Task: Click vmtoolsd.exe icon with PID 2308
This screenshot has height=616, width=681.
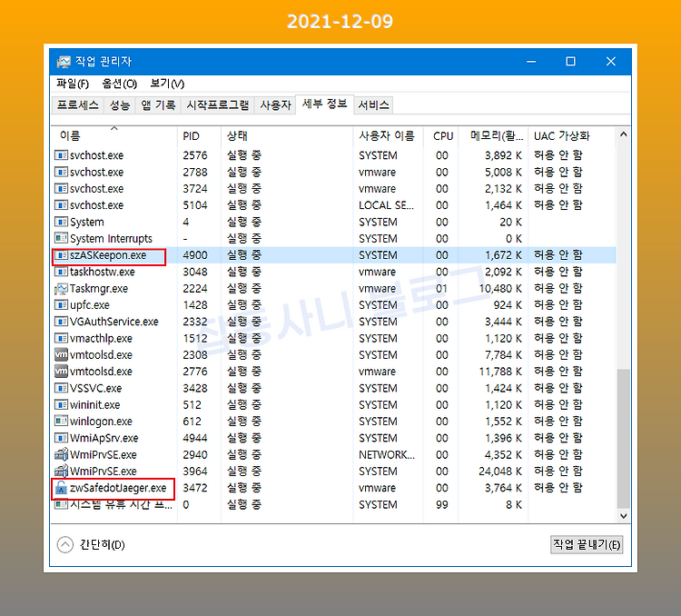Action: coord(61,354)
